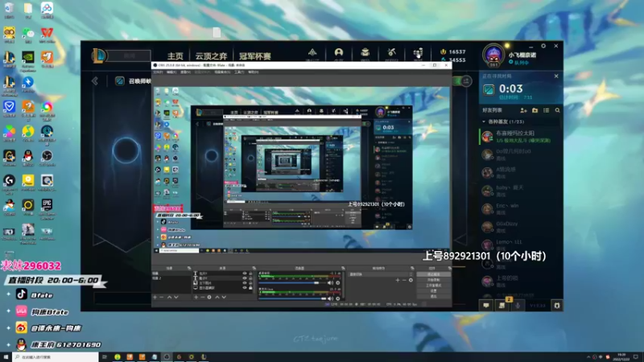Toggle visibility of first OBS text source
The width and height of the screenshot is (644, 362).
(x=245, y=274)
